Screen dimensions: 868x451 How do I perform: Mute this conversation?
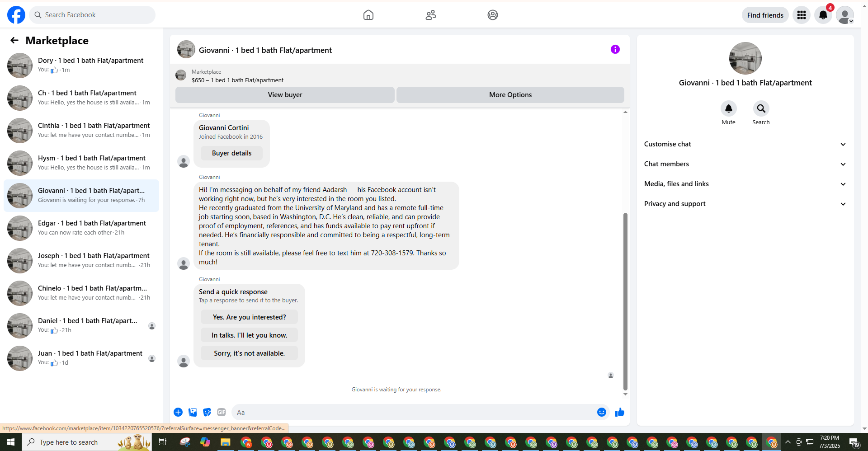click(729, 108)
